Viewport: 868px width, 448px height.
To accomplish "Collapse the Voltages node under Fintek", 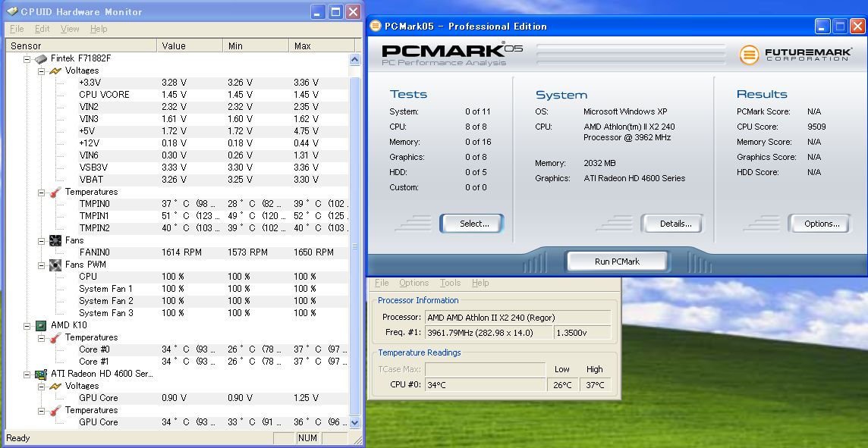I will pyautogui.click(x=41, y=70).
